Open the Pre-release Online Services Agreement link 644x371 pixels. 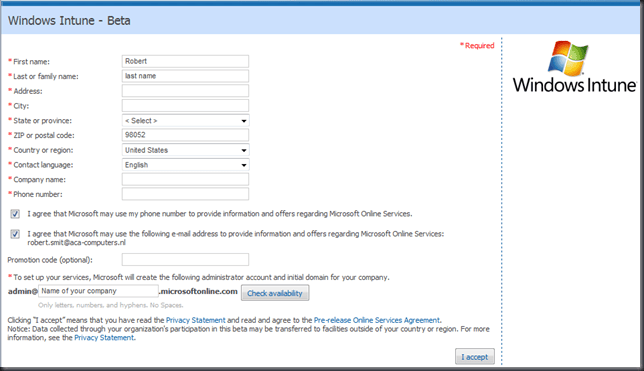(x=377, y=320)
